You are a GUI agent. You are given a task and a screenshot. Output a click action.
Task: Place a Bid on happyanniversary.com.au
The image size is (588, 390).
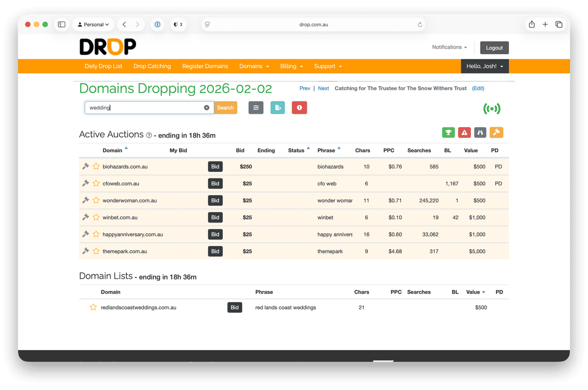pos(215,234)
